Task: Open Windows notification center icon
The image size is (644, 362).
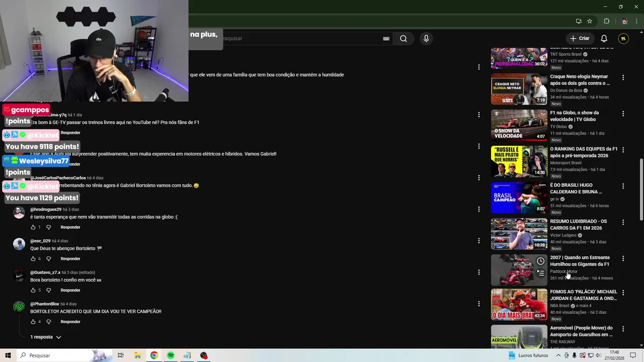Action: [633, 355]
